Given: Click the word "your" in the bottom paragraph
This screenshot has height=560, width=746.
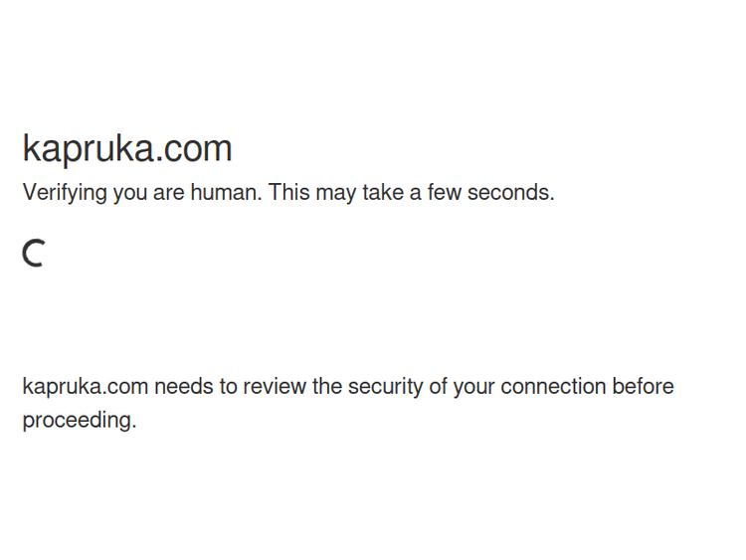Looking at the screenshot, I should pyautogui.click(x=473, y=386).
